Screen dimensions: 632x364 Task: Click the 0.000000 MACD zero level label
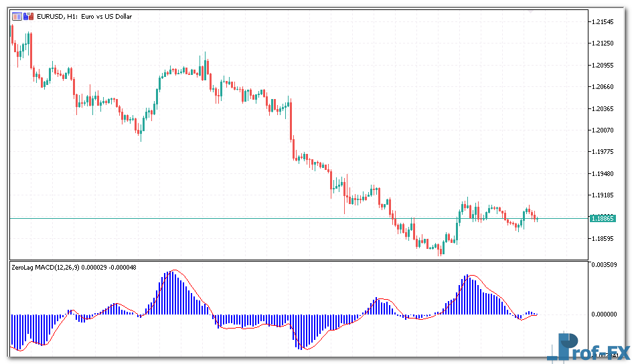click(x=603, y=314)
